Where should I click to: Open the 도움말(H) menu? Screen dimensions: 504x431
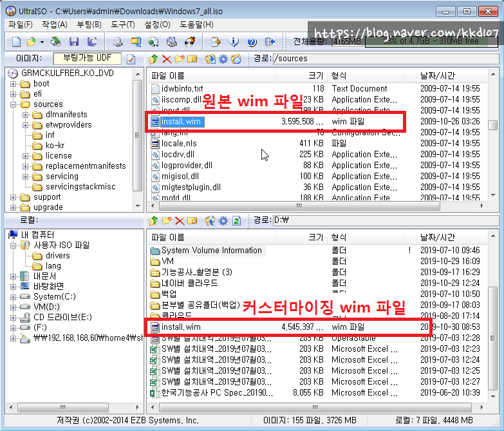pyautogui.click(x=196, y=24)
